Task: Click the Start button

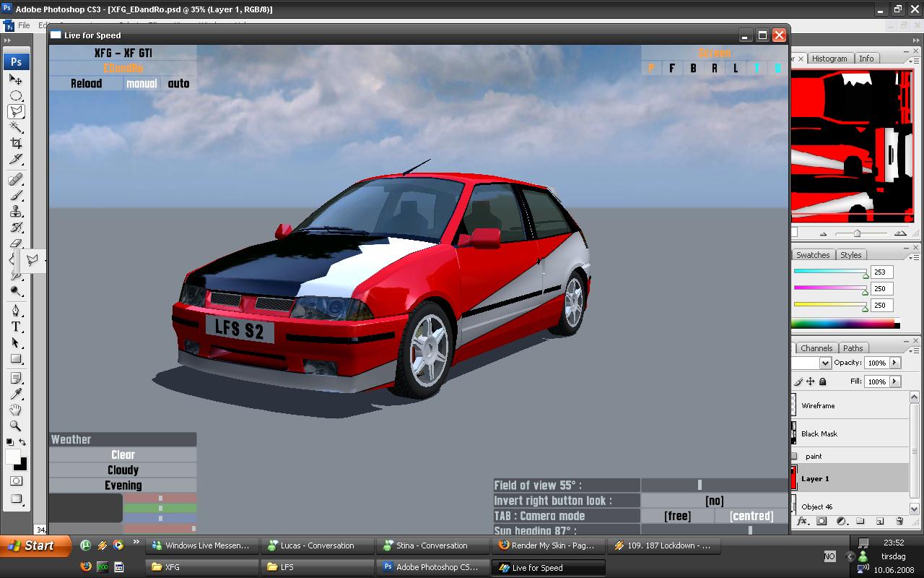Action: [36, 545]
